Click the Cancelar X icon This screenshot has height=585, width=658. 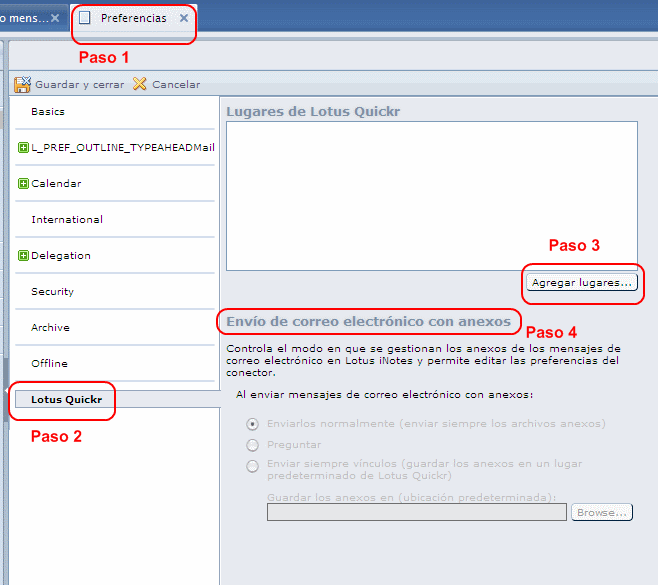pyautogui.click(x=139, y=84)
